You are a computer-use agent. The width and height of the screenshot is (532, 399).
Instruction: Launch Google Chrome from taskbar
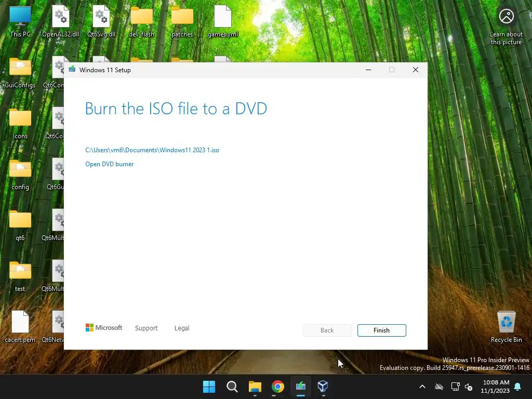tap(277, 387)
